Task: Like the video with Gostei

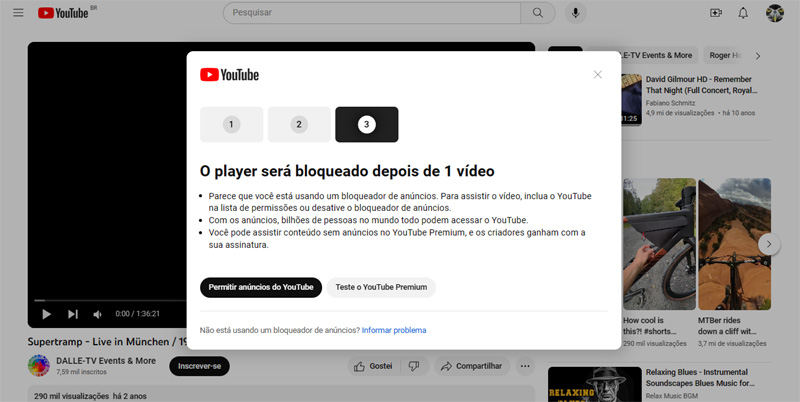Action: tap(374, 366)
